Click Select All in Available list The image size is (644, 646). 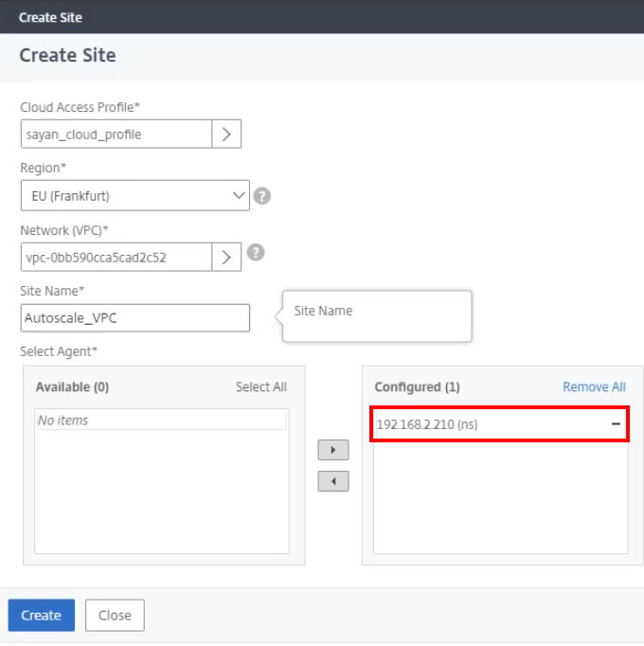pyautogui.click(x=260, y=386)
